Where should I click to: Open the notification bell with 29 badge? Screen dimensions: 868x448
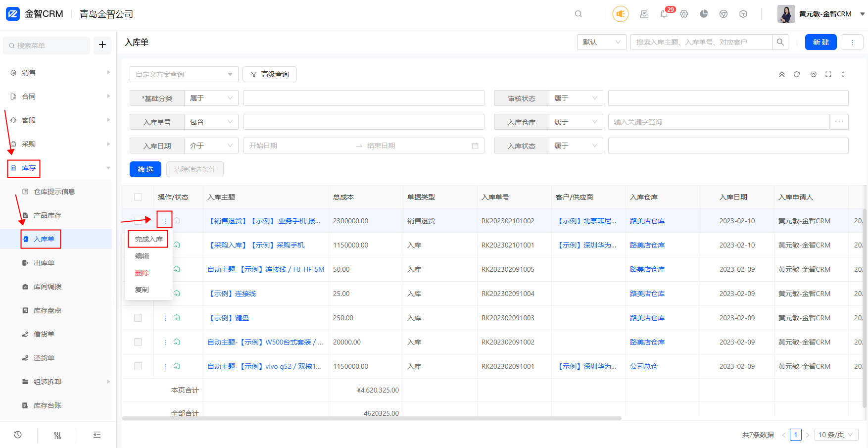pyautogui.click(x=664, y=14)
